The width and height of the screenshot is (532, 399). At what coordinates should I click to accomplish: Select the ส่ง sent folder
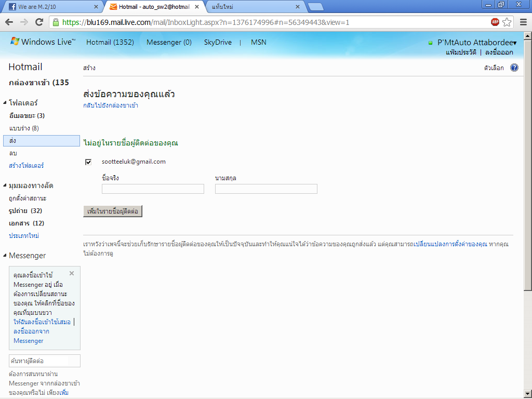click(x=42, y=141)
